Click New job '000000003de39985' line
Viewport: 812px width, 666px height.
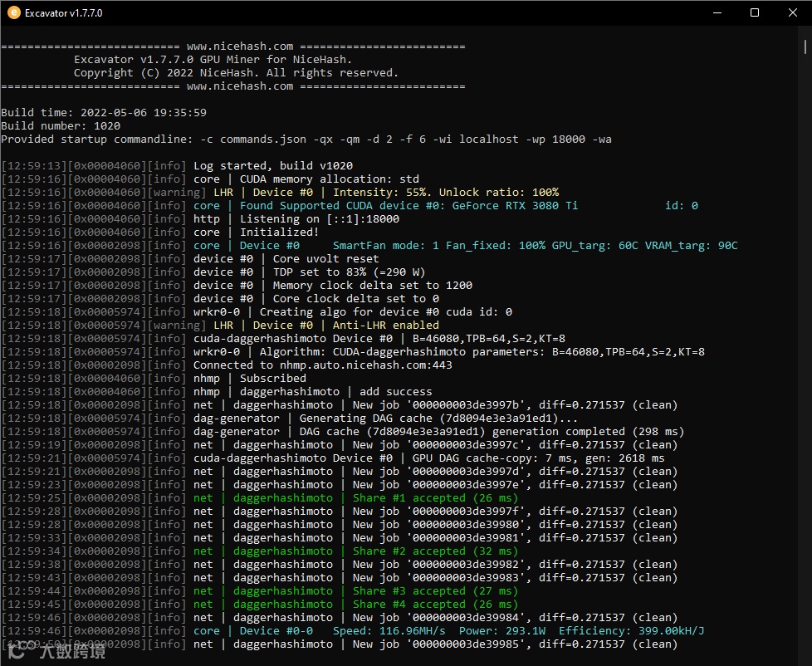coord(340,644)
